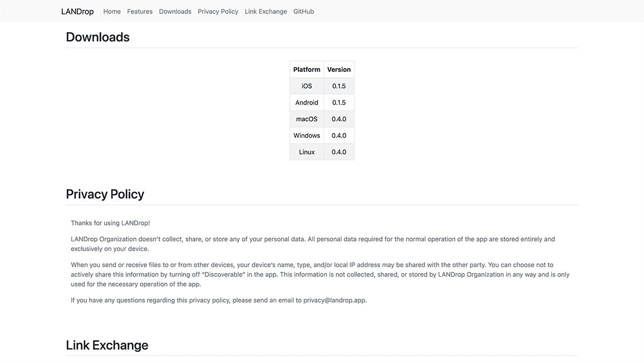Click the LANDrop brand logo link

point(77,11)
